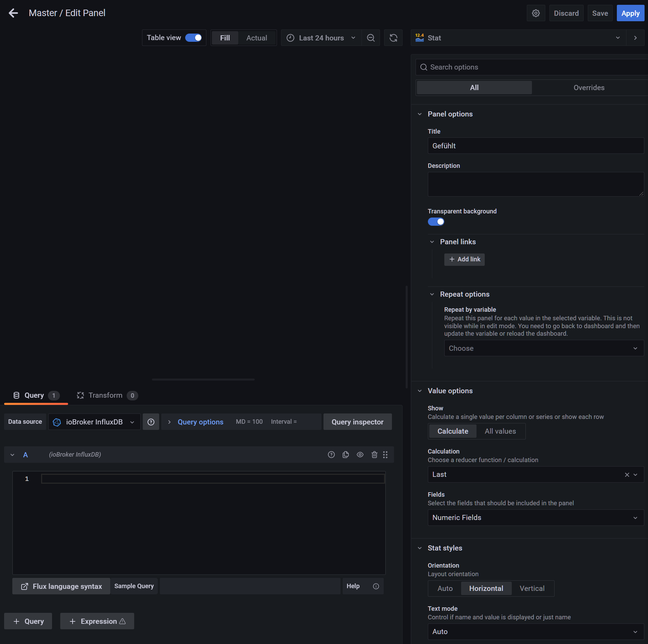Screen dimensions: 648x644
Task: Click the drag handle on query A
Action: click(x=385, y=455)
